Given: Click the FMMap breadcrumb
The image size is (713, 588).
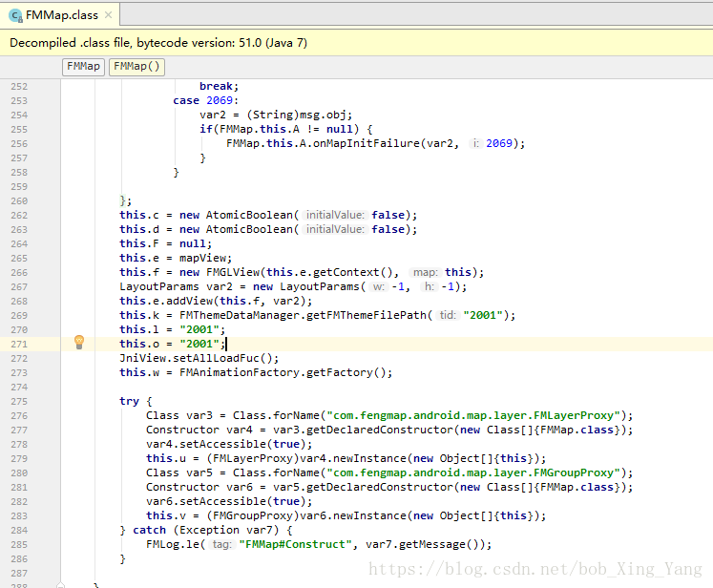Looking at the screenshot, I should tap(83, 67).
